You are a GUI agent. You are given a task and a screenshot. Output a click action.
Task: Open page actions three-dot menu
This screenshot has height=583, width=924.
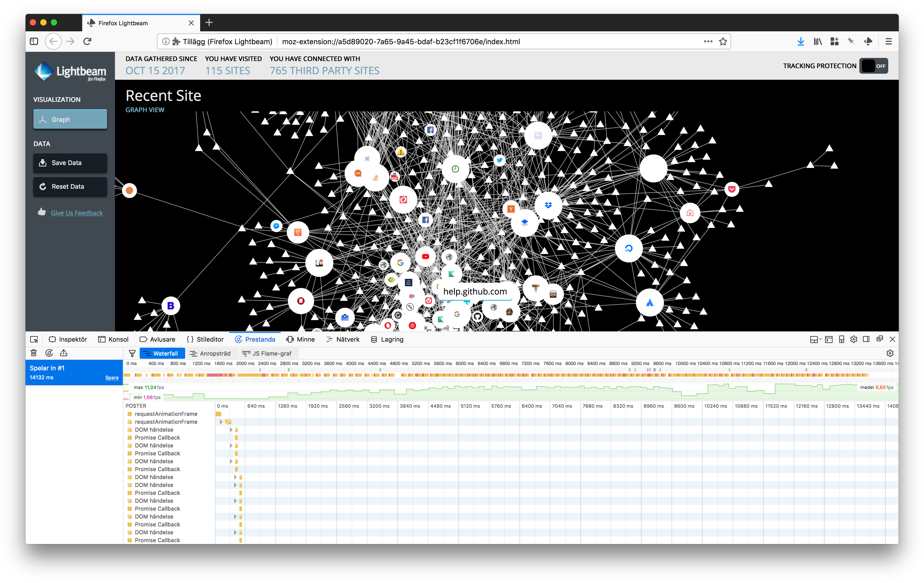coord(708,42)
